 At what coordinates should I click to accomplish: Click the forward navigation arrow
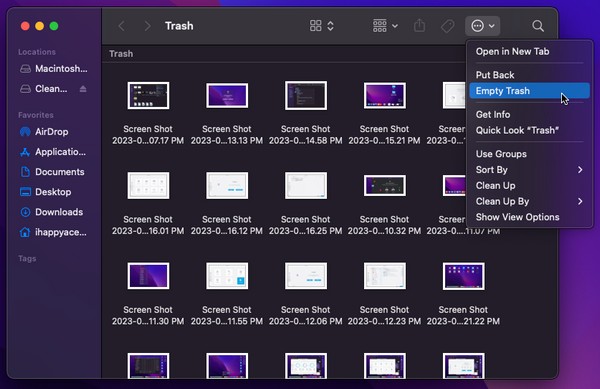pos(147,26)
